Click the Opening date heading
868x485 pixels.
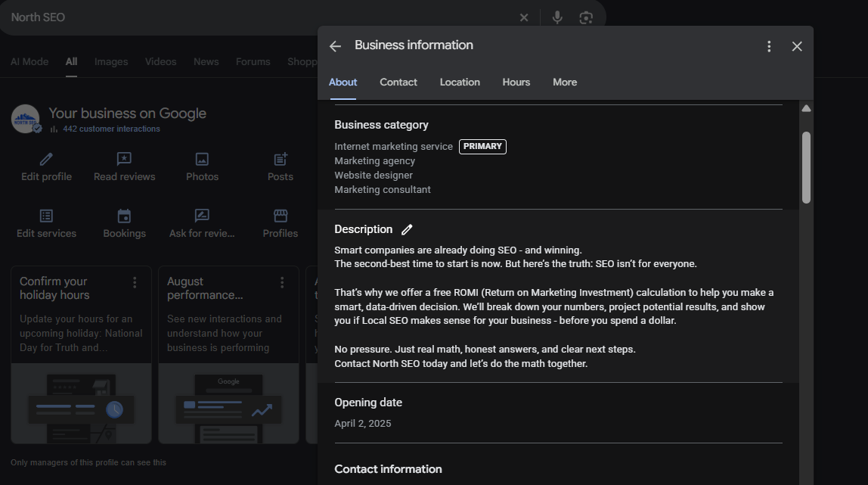tap(368, 403)
